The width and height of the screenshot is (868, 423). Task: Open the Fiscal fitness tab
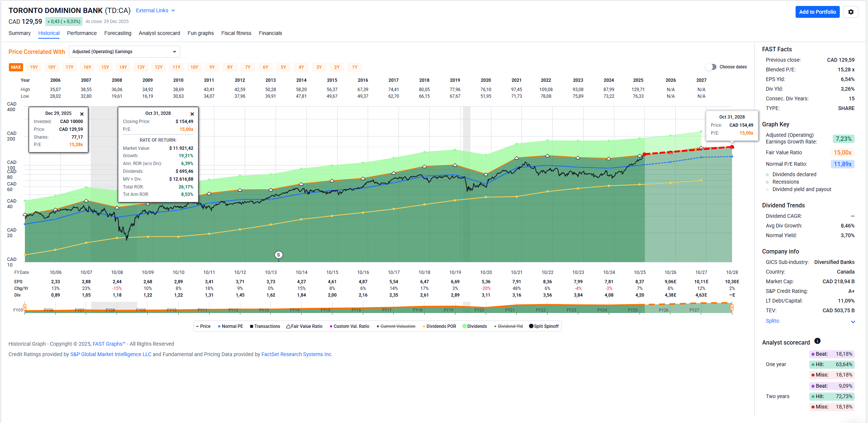click(x=236, y=33)
